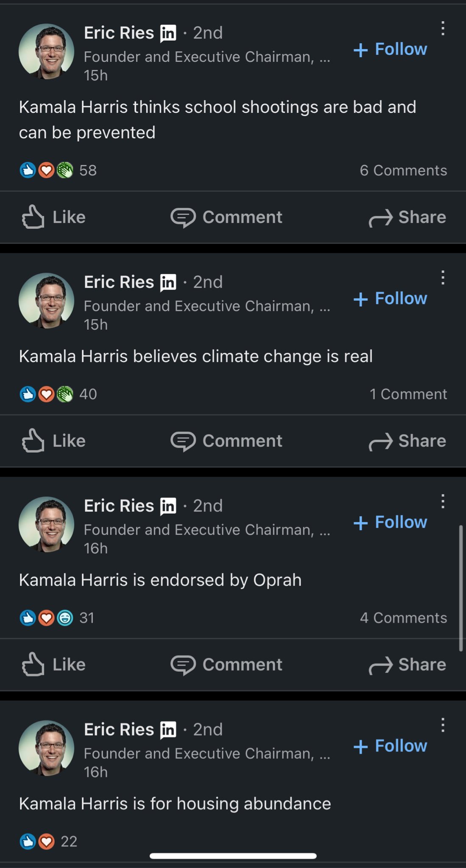Open Eric Ries avatar on Oprah post
Screen dimensions: 466x868
click(x=47, y=524)
